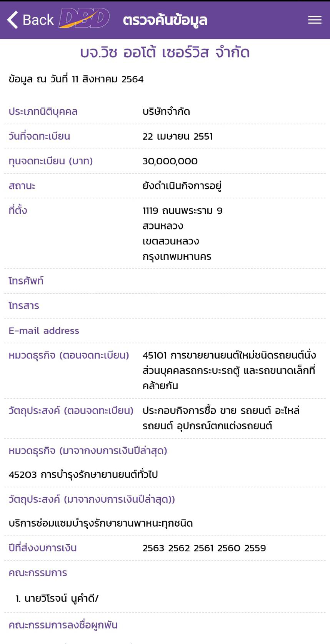Tap the Back arrow chevron icon
The width and height of the screenshot is (330, 644).
13,20
